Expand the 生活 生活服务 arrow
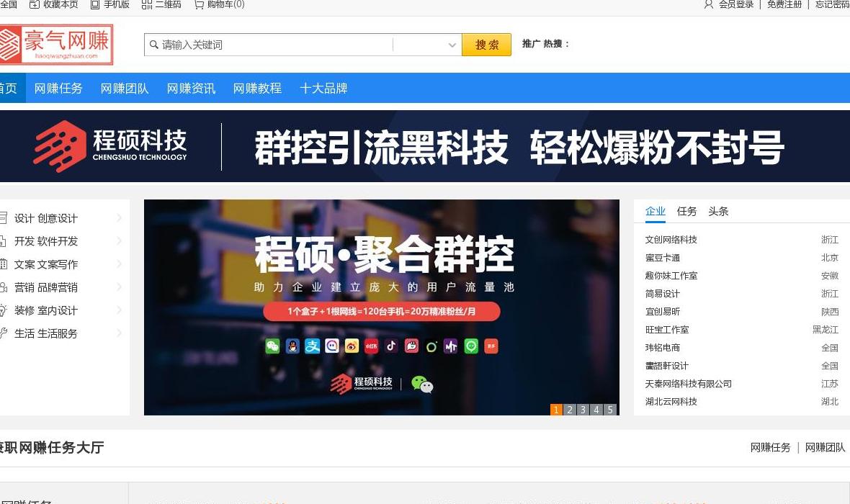Image resolution: width=850 pixels, height=504 pixels. (120, 333)
